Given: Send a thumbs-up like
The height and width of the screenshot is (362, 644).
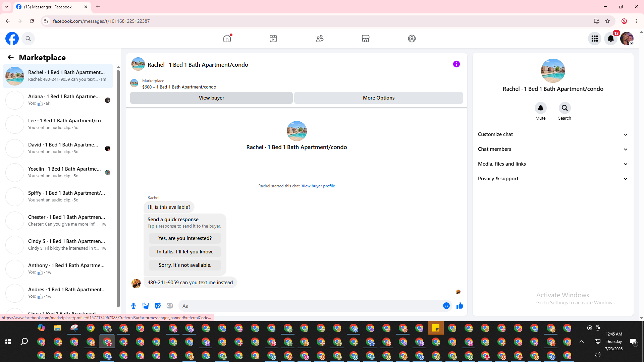Looking at the screenshot, I should click(x=460, y=306).
